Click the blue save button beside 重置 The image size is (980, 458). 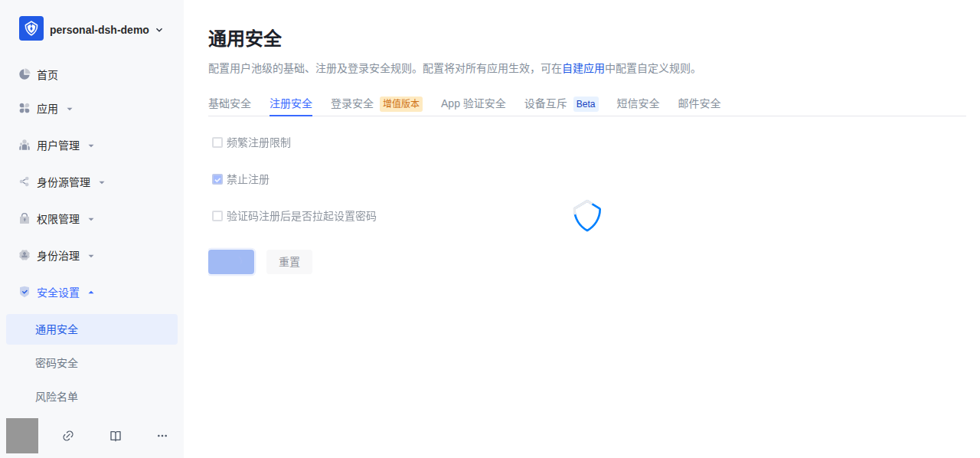[231, 262]
